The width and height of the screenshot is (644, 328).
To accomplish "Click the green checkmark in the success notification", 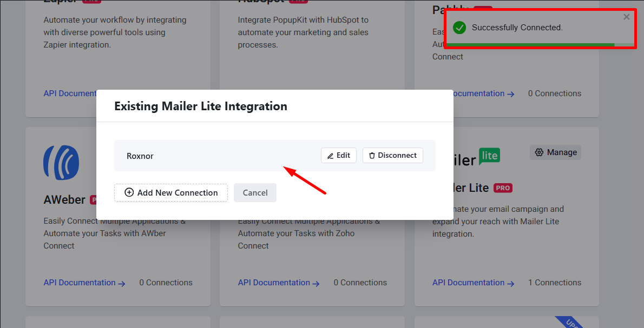I will pyautogui.click(x=459, y=28).
